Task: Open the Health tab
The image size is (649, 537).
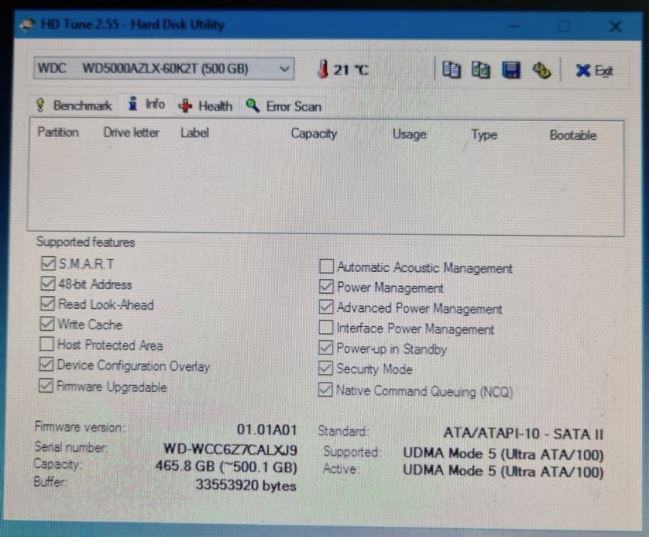Action: pos(206,106)
